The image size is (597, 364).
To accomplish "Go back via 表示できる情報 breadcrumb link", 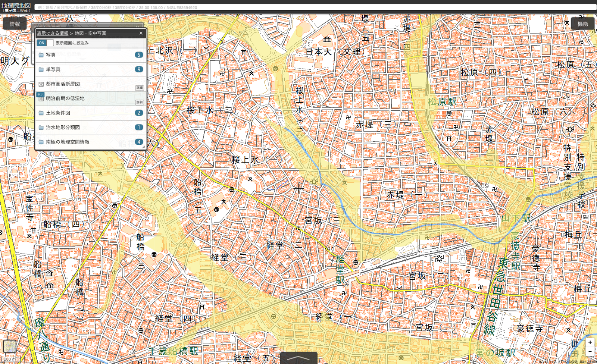I will pos(53,33).
